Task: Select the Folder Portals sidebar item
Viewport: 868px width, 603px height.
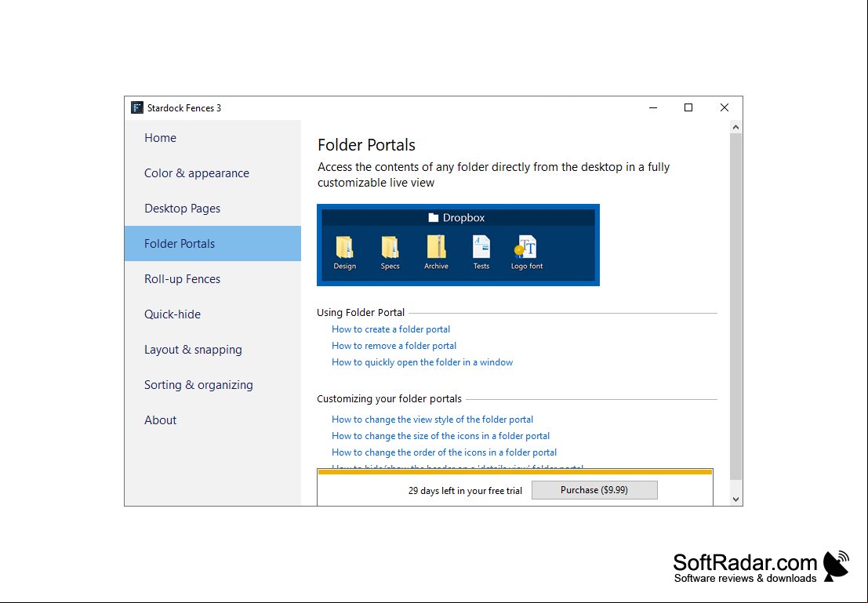Action: [212, 244]
